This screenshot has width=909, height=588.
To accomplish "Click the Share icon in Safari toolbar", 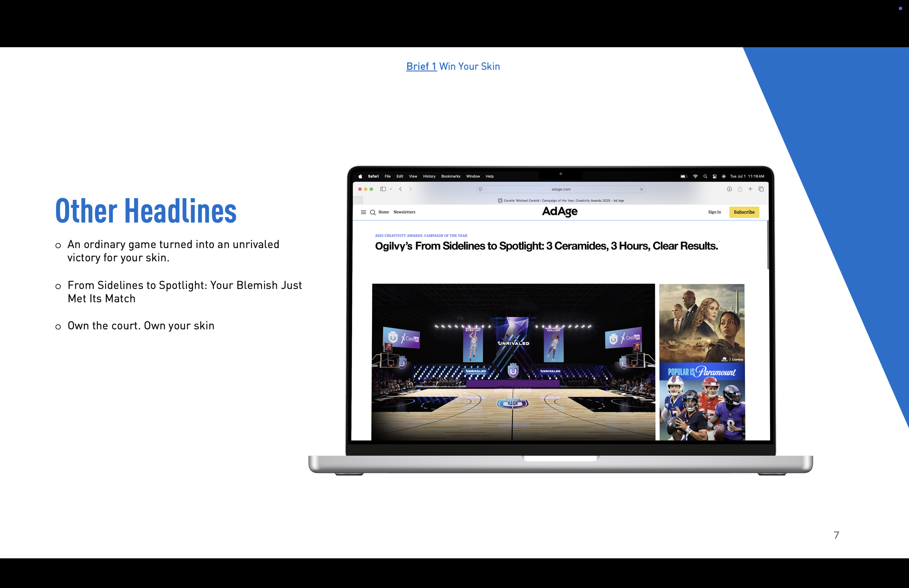I will pyautogui.click(x=740, y=189).
